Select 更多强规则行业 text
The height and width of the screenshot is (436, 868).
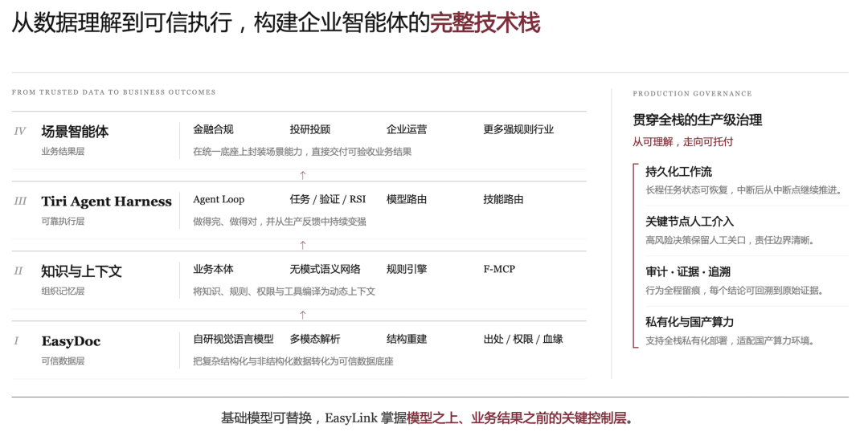click(x=518, y=129)
